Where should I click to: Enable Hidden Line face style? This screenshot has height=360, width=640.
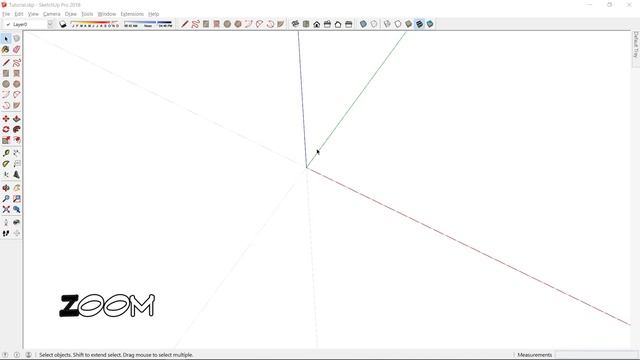398,24
